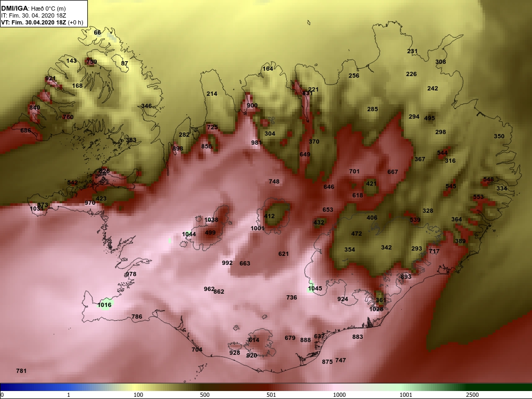The height and width of the screenshot is (399, 532).
Task: Click the 748 height value
Action: tap(274, 181)
